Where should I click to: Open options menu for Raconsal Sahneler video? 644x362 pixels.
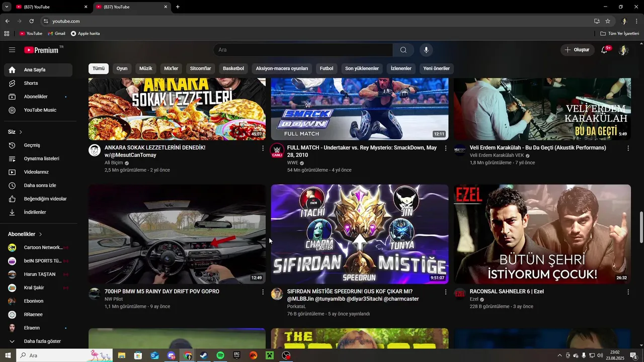(x=628, y=292)
